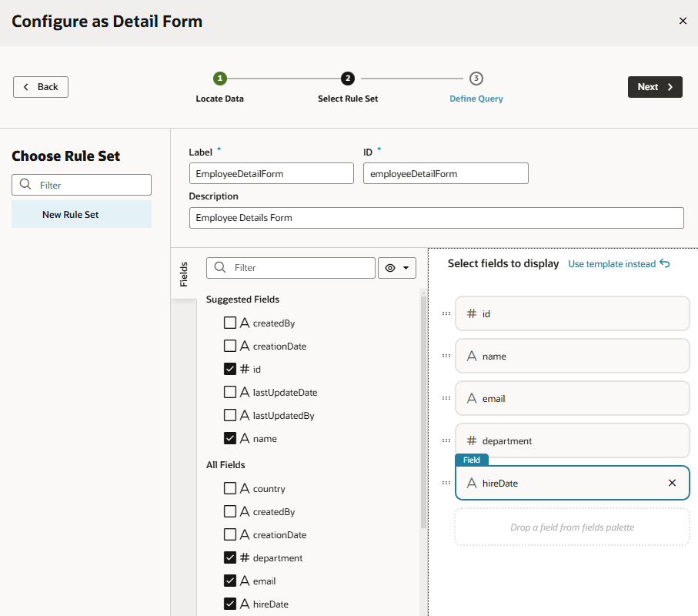
Task: Click the drag handle beside the email field
Action: tap(446, 398)
